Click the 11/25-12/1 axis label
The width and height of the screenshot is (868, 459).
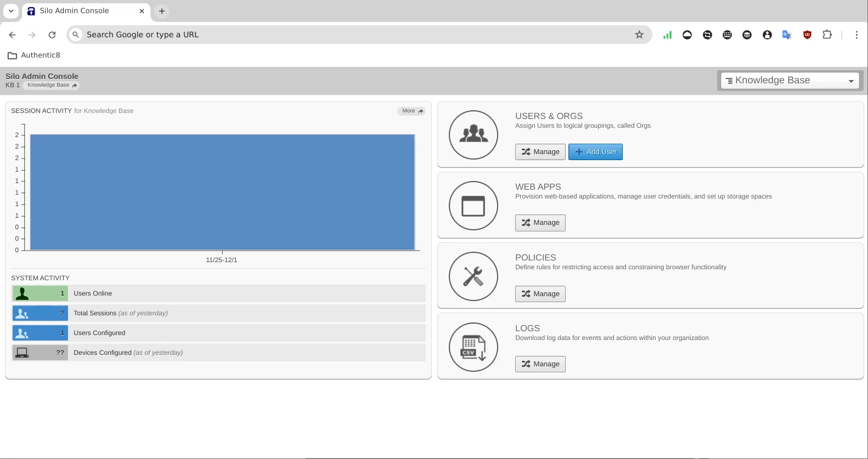[222, 260]
